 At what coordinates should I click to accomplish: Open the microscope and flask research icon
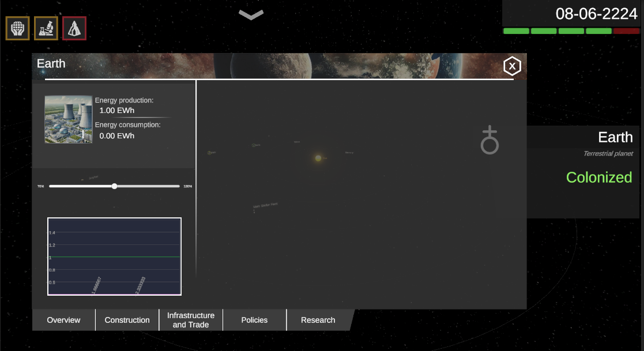tap(46, 28)
